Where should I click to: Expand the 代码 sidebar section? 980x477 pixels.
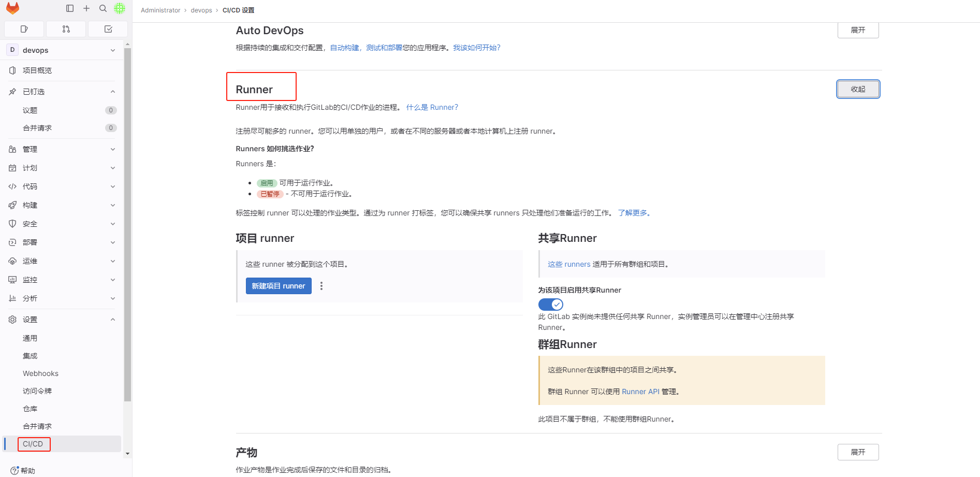coord(62,186)
